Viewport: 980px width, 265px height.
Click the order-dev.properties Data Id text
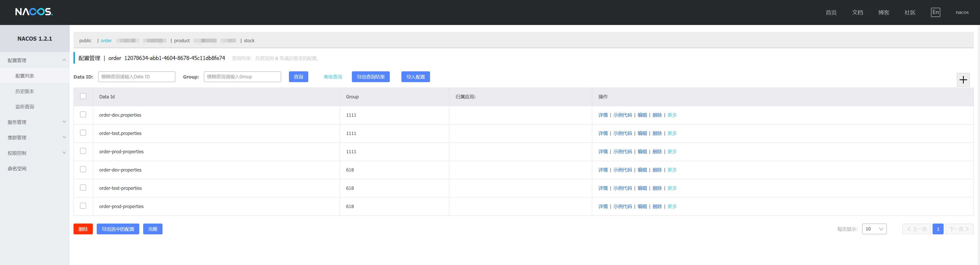click(x=120, y=115)
